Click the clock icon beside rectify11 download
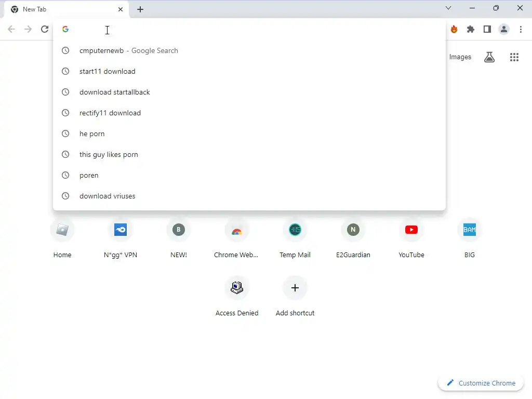Viewport: 532px width, 399px height. 65,113
